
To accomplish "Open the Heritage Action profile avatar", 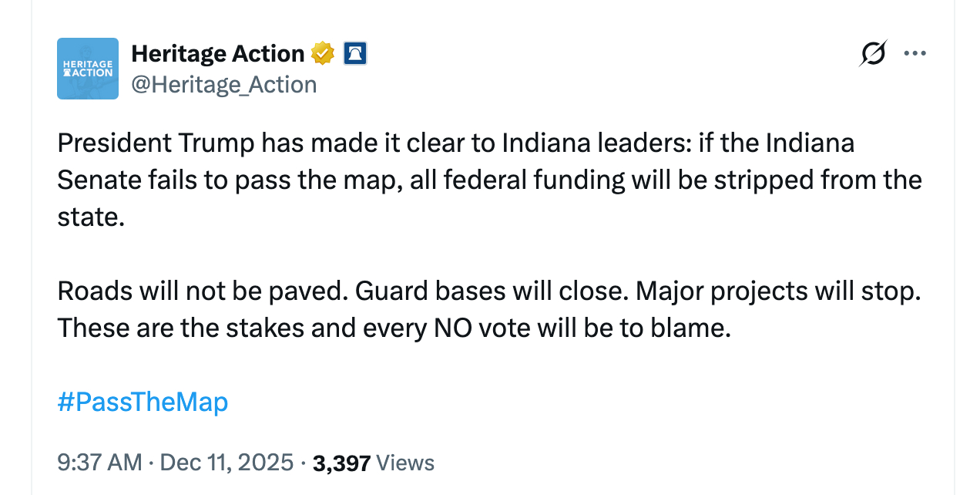I will 88,69.
